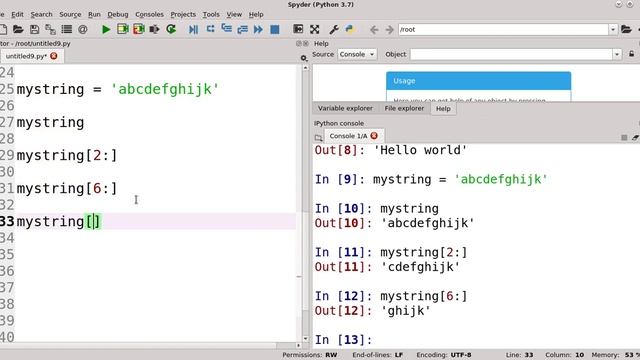Maximize current pane icon
This screenshot has height=360, width=640.
click(x=298, y=29)
